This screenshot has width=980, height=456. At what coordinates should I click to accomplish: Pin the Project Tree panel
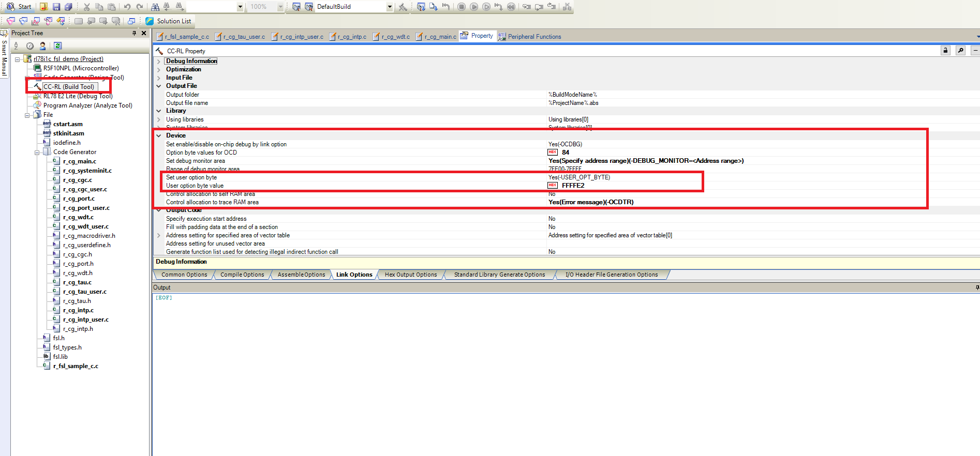click(134, 33)
